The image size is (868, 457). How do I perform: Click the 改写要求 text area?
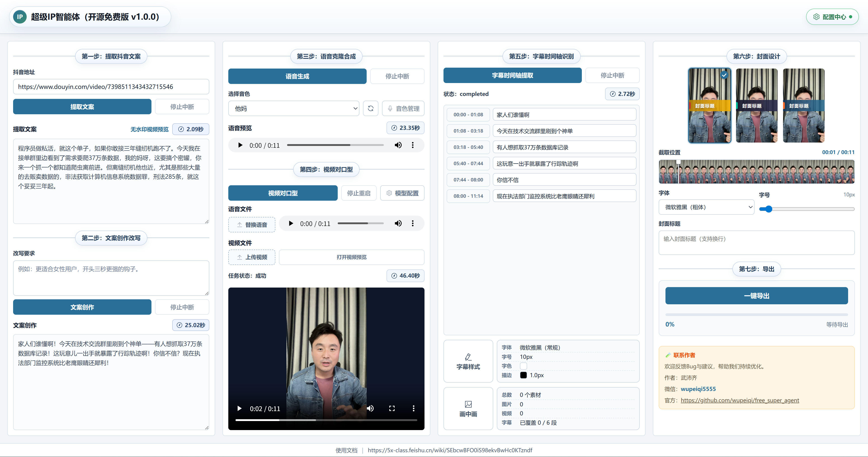coord(111,278)
